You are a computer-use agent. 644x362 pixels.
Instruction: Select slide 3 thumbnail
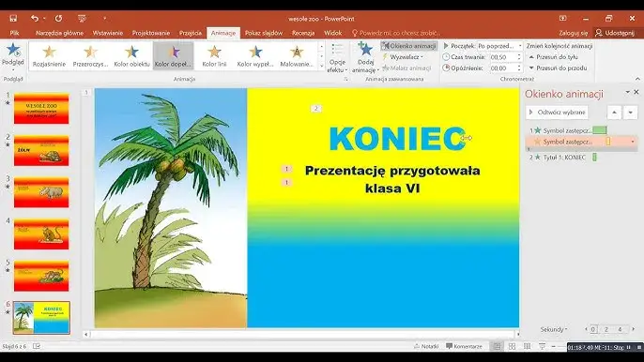click(41, 192)
